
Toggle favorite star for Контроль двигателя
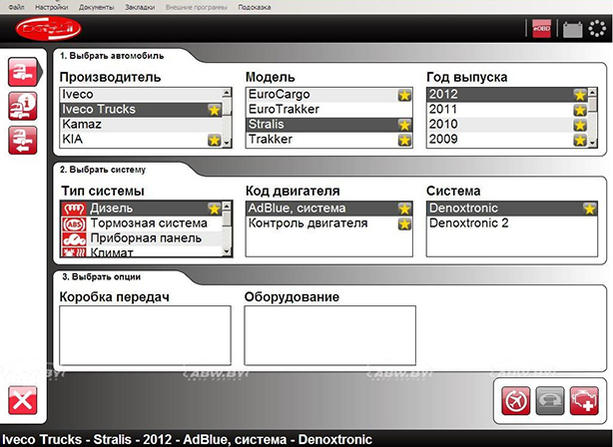point(405,224)
